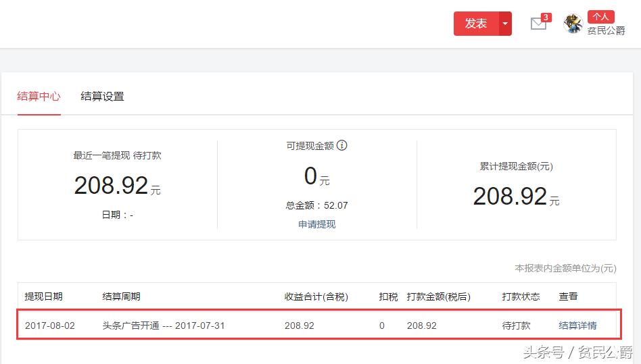Select the 扣税 column header
The width and height of the screenshot is (641, 364).
pos(388,296)
